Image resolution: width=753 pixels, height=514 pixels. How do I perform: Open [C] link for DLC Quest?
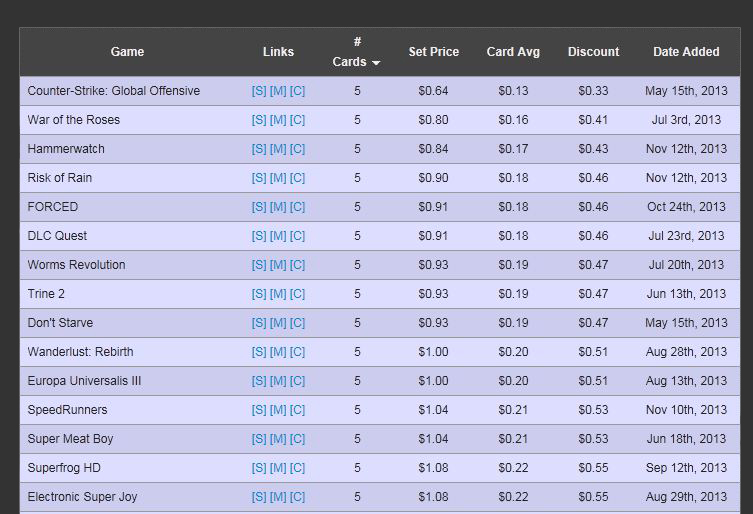point(297,236)
